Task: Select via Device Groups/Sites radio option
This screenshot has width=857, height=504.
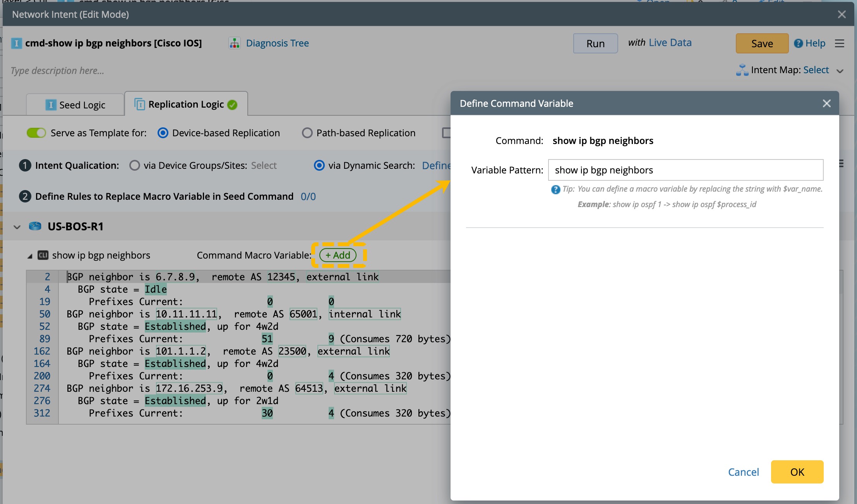Action: point(134,165)
